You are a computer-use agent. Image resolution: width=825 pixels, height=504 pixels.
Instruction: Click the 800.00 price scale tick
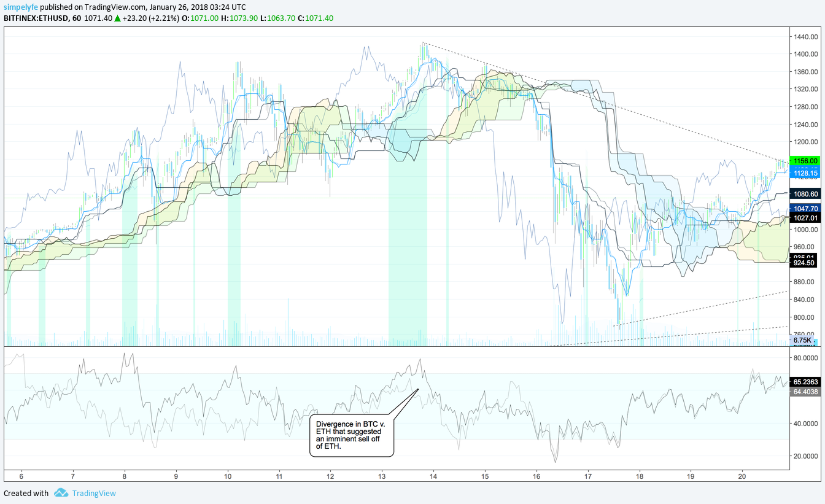tap(804, 317)
